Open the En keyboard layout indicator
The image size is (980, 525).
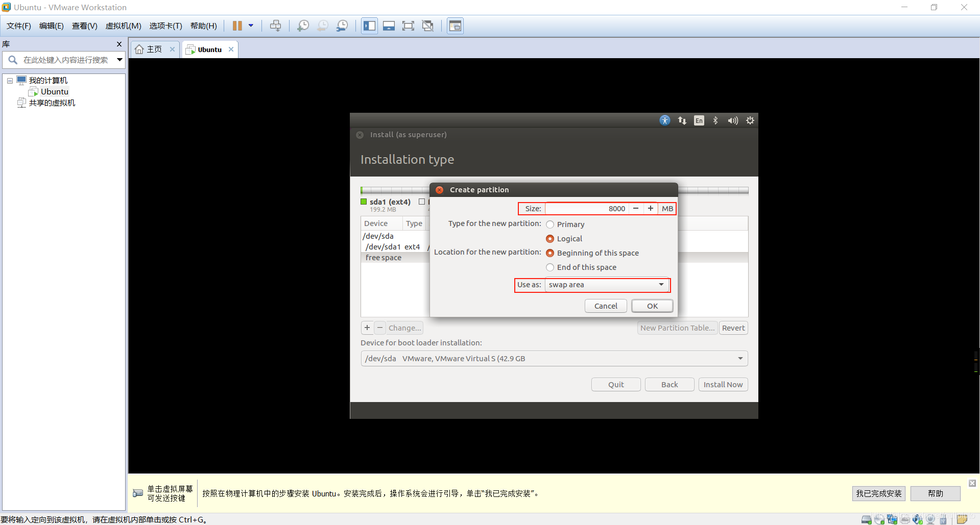click(x=699, y=120)
